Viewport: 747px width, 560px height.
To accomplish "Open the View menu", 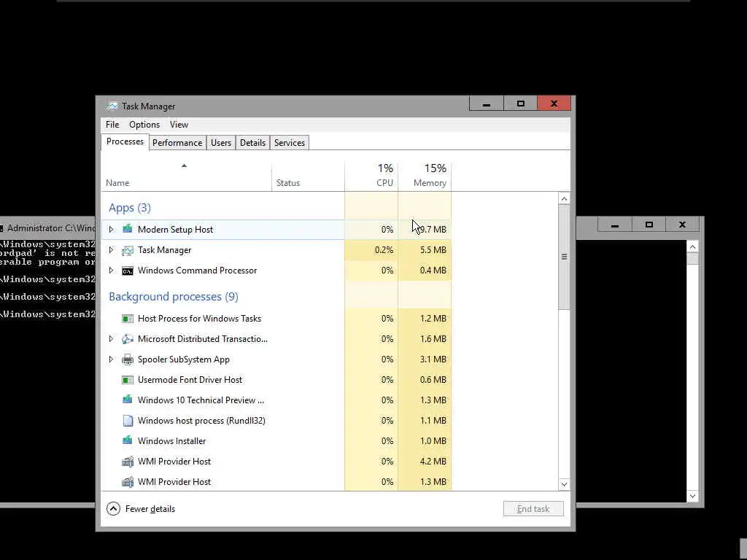I will click(x=179, y=125).
